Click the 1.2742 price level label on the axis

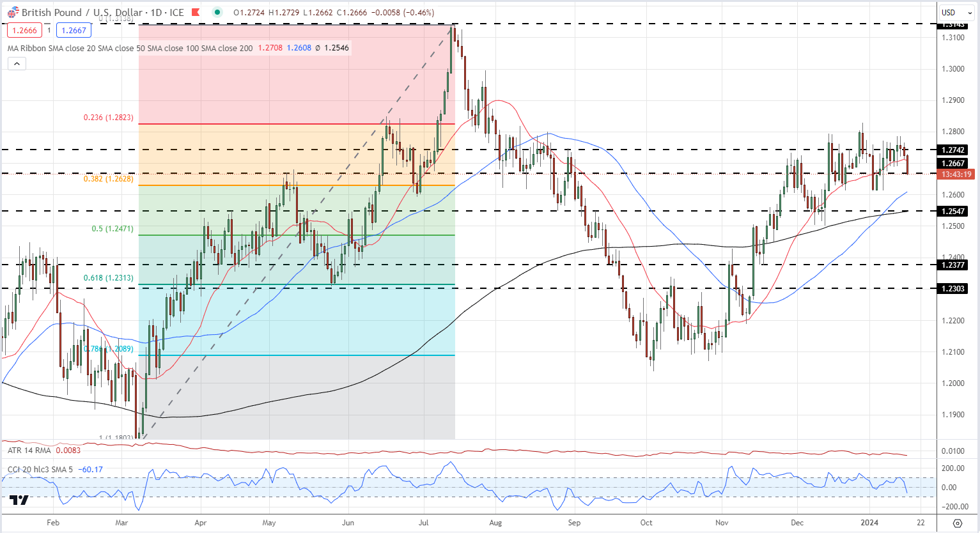[x=953, y=150]
